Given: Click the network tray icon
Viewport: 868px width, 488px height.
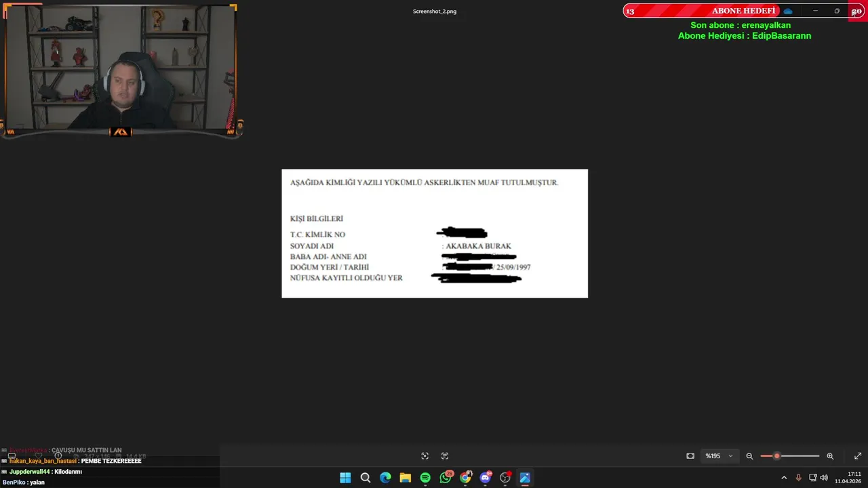Looking at the screenshot, I should coord(812,478).
